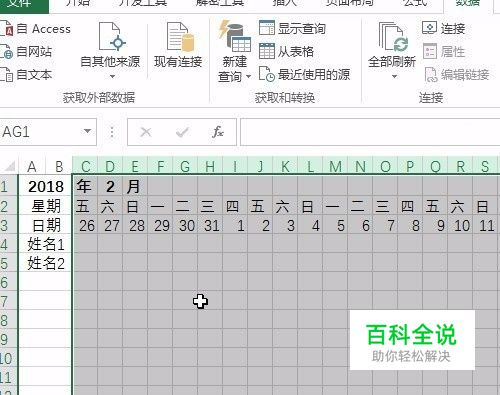The height and width of the screenshot is (395, 500).
Task: Select column S header
Action: pos(485,166)
